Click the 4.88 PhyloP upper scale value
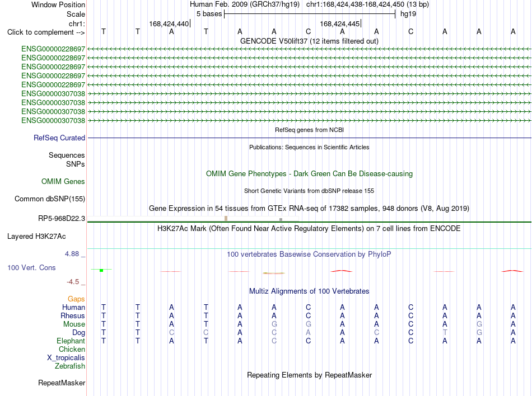The image size is (532, 396). click(72, 254)
